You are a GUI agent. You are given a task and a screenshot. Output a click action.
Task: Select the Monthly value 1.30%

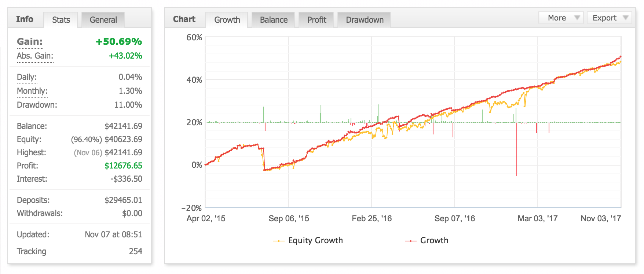coord(130,91)
